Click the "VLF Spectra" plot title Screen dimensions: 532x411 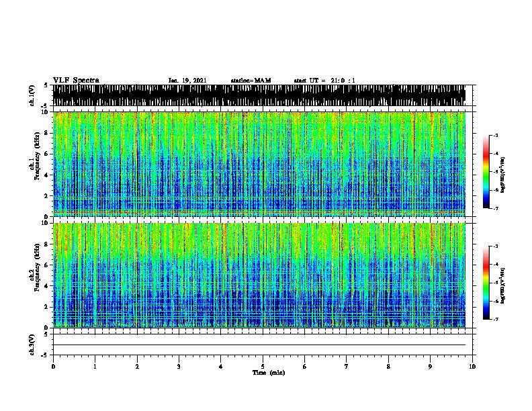click(x=76, y=81)
